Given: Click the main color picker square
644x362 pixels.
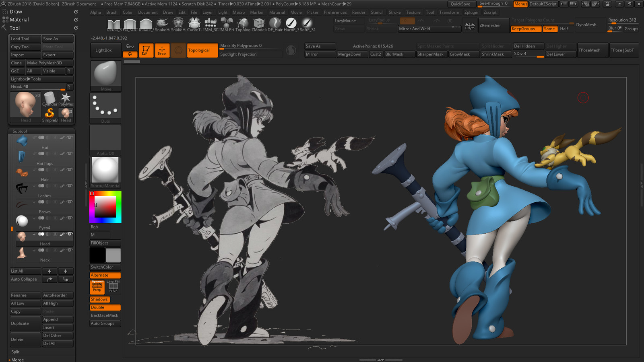Looking at the screenshot, I should (x=105, y=207).
